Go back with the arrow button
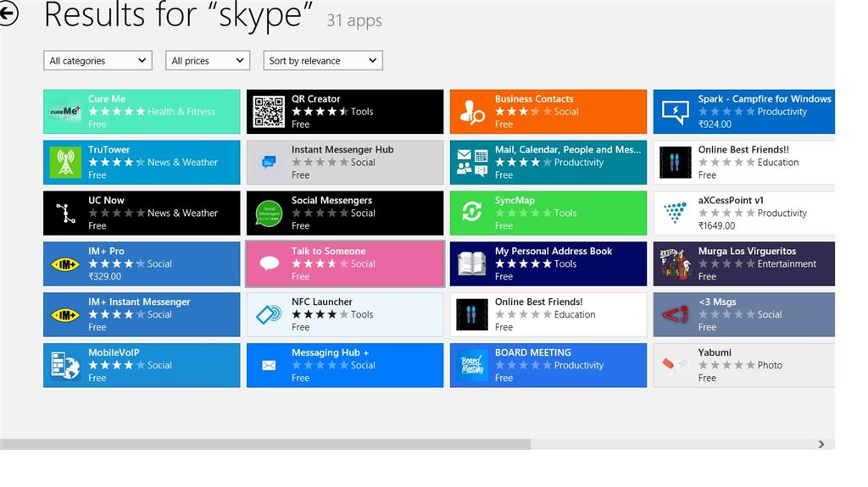This screenshot has height=487, width=868. coord(7,13)
